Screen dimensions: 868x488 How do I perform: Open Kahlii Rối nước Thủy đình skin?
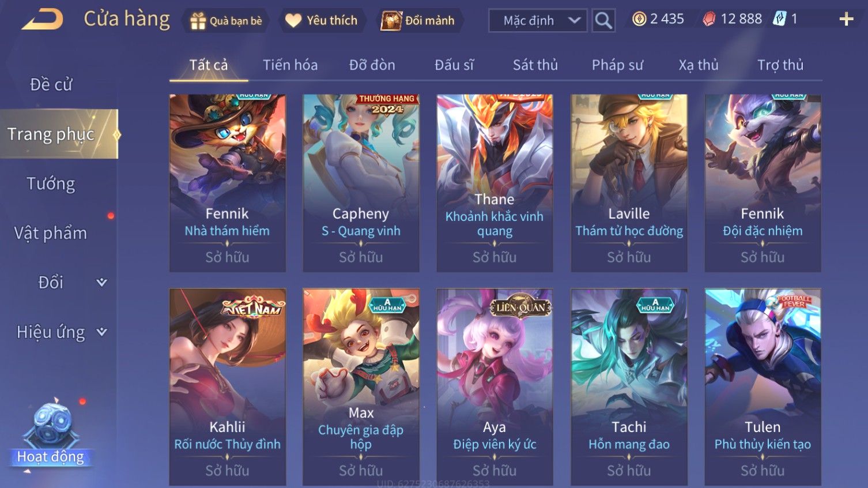[x=227, y=387]
